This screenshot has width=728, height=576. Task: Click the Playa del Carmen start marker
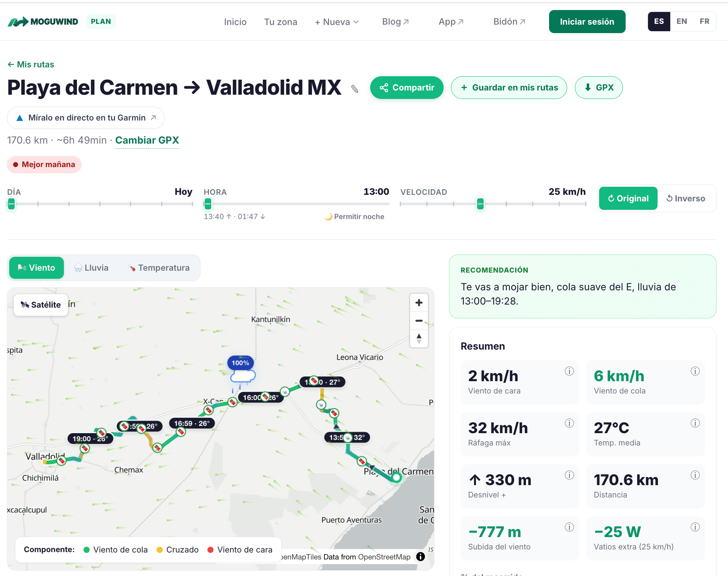pos(396,477)
